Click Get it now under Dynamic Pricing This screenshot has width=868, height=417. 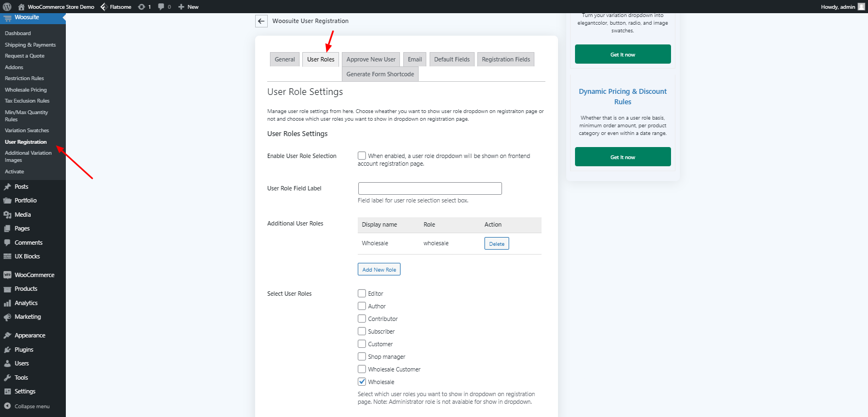click(623, 157)
